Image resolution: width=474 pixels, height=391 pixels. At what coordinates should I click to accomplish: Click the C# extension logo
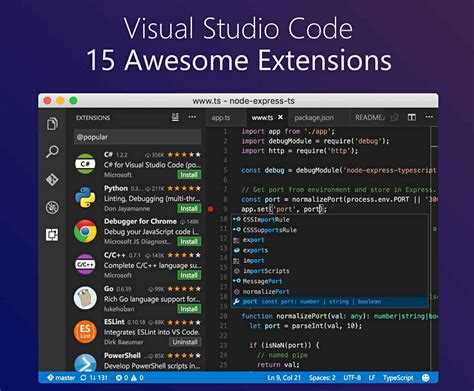pos(85,164)
